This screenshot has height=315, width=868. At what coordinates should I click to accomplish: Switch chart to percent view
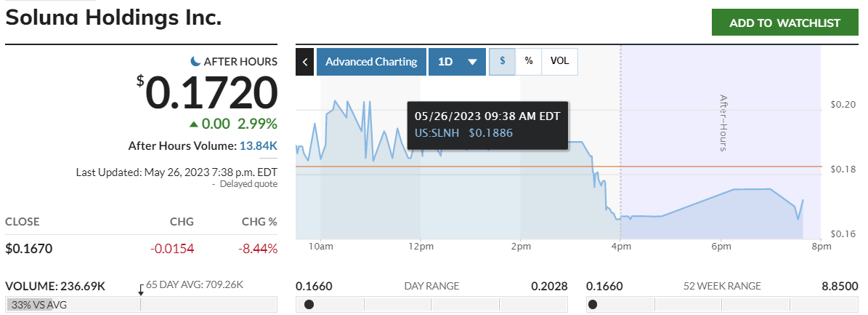tap(529, 62)
